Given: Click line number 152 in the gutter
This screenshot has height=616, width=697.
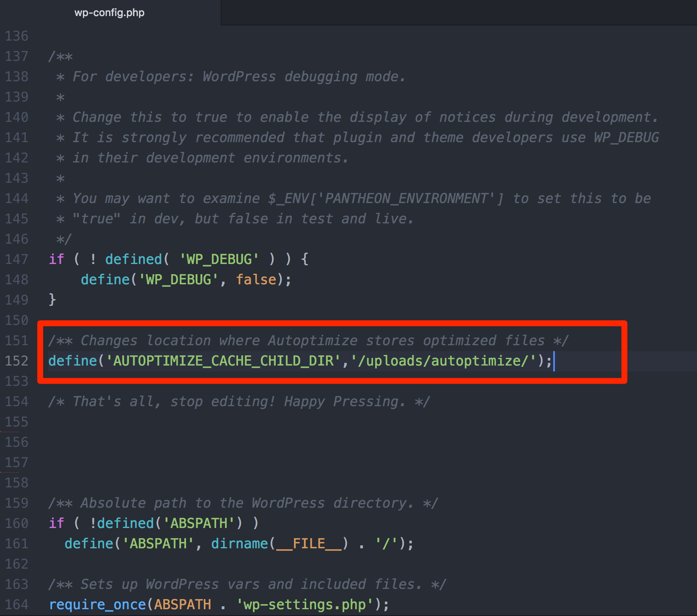Looking at the screenshot, I should click(x=16, y=360).
